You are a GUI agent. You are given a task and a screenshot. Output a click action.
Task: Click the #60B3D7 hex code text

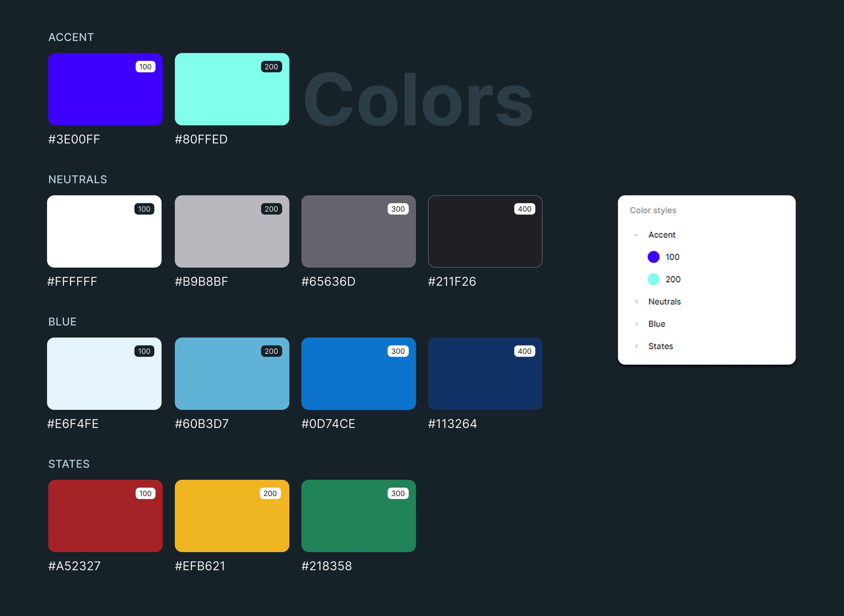pos(202,424)
